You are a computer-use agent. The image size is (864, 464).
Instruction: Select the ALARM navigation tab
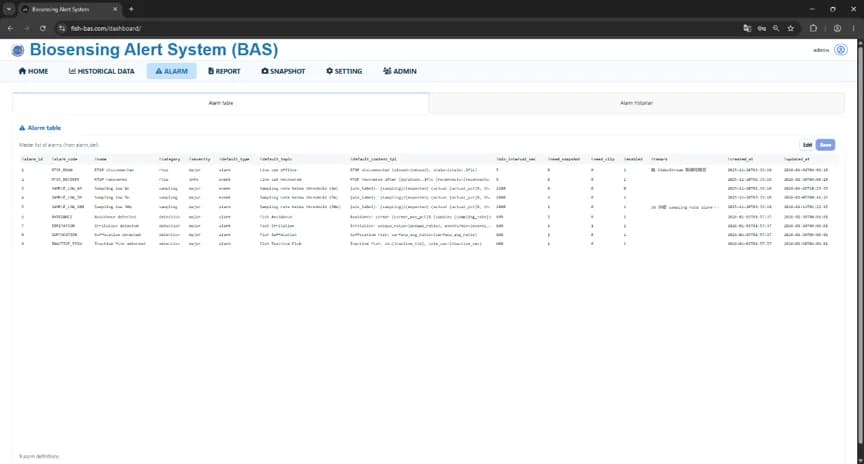pos(171,71)
